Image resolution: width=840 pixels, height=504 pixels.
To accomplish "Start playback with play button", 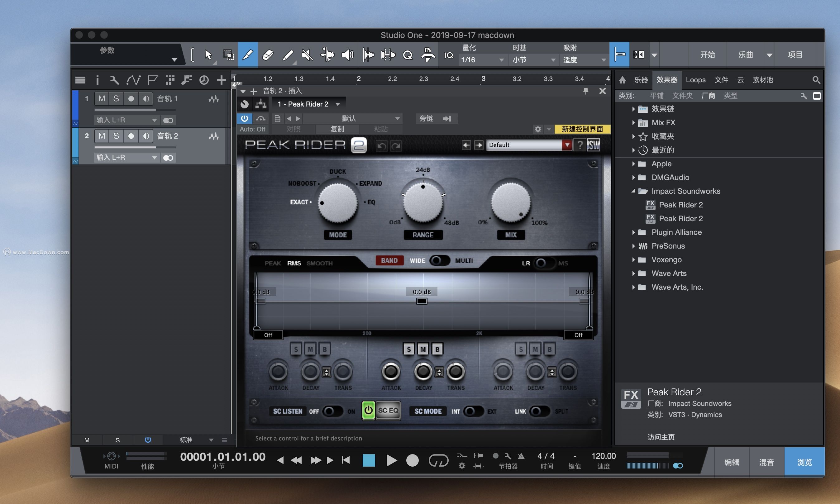I will tap(391, 460).
